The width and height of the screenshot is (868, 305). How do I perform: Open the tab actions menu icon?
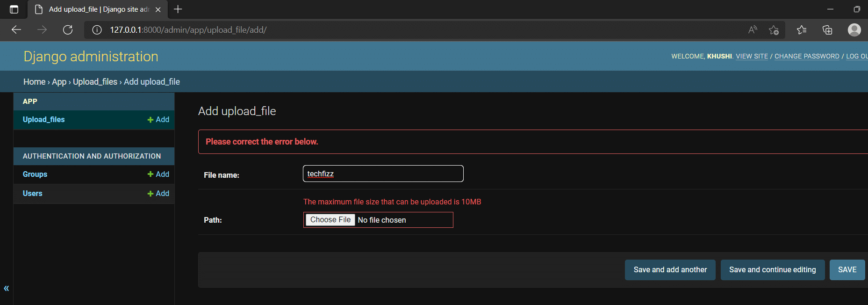(14, 9)
